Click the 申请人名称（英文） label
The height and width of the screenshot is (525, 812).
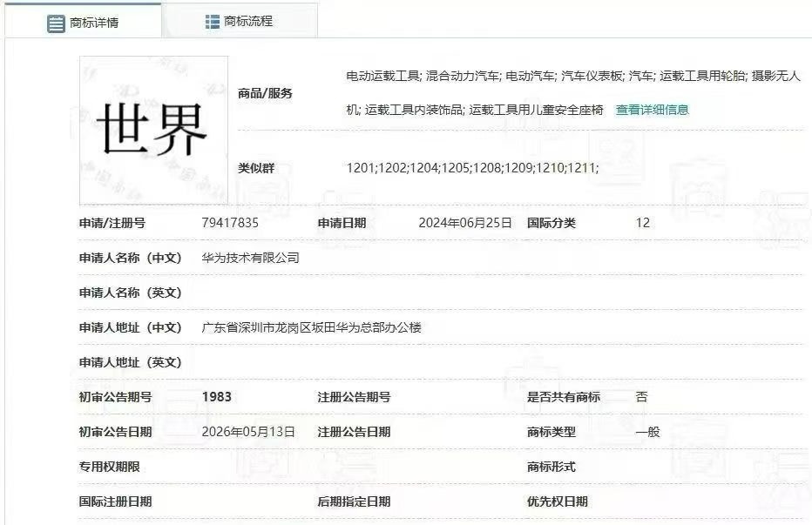tap(131, 293)
